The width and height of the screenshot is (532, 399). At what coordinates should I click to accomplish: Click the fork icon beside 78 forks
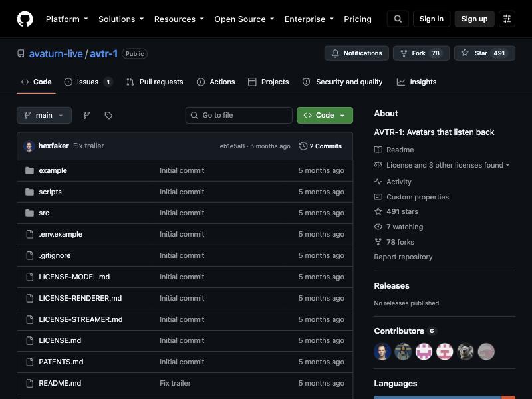(378, 242)
